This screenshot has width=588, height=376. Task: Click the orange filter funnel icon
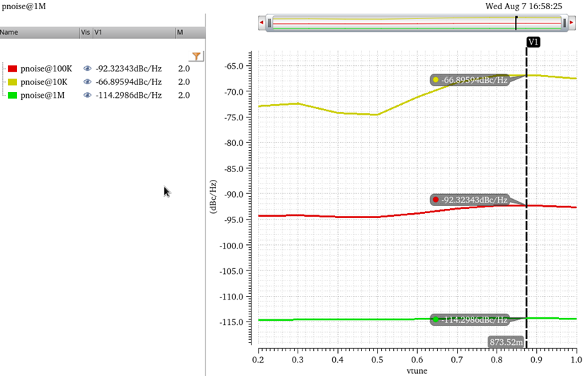point(197,56)
